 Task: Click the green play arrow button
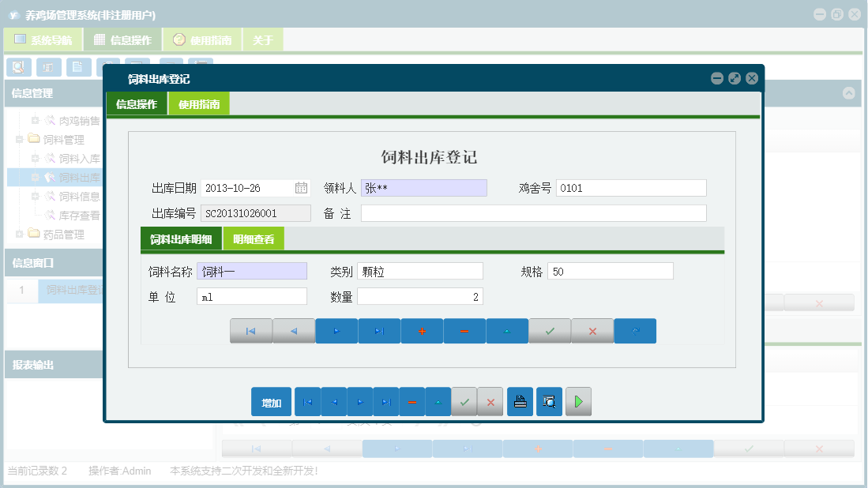pyautogui.click(x=578, y=402)
